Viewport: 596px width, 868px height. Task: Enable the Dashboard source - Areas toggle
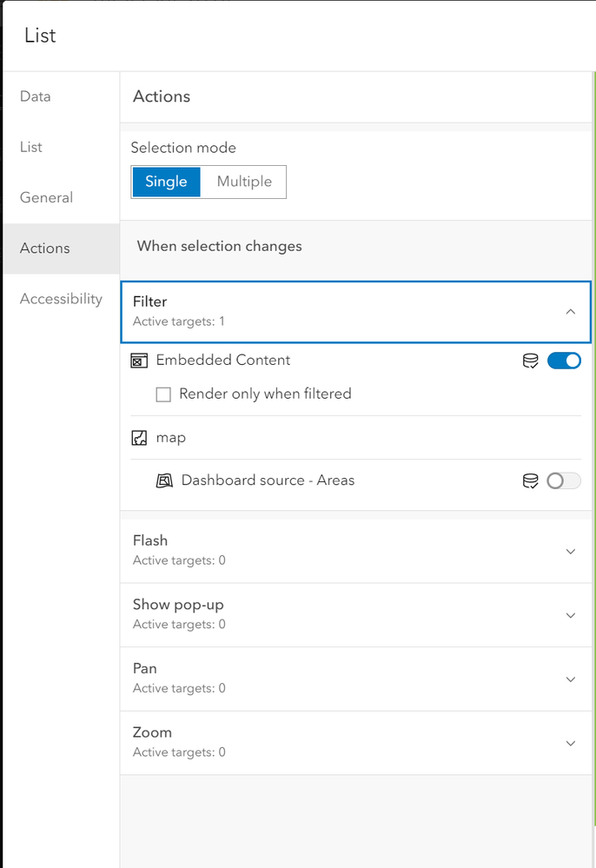(x=564, y=480)
